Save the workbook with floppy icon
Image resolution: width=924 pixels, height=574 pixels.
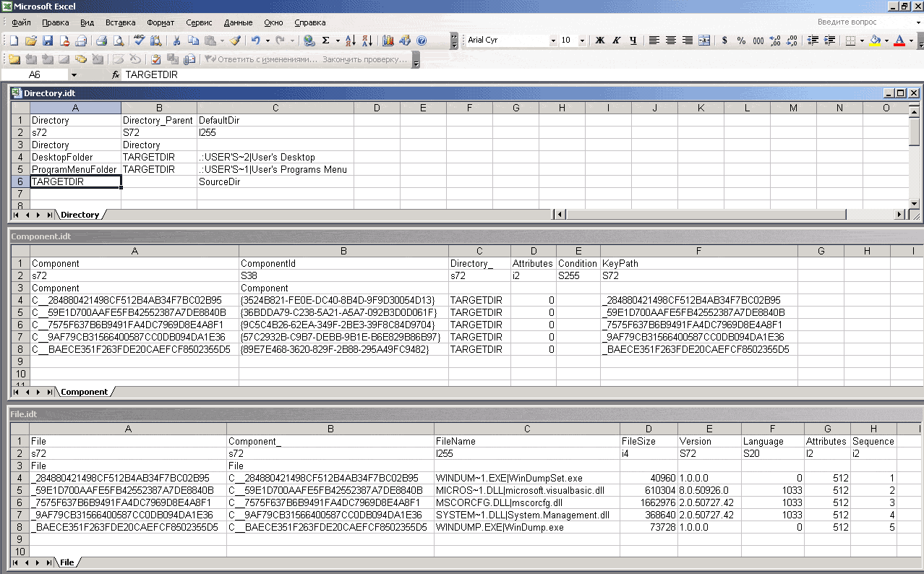(48, 41)
